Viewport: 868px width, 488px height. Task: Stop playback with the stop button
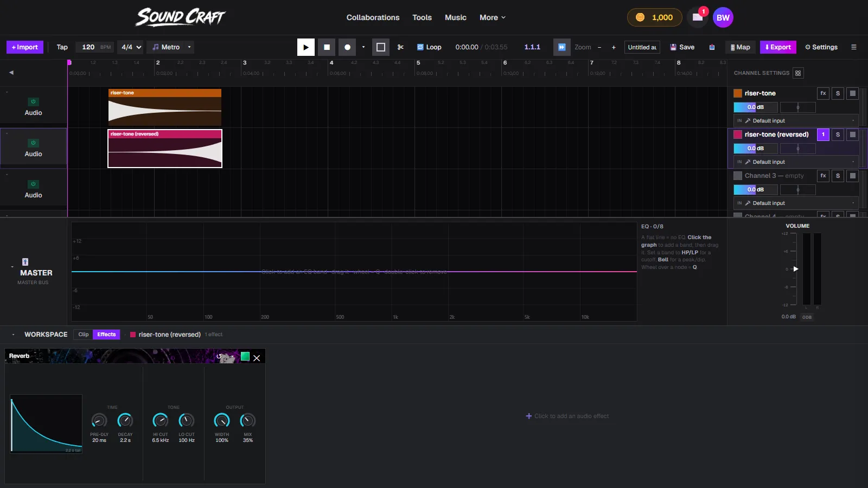[x=327, y=47]
